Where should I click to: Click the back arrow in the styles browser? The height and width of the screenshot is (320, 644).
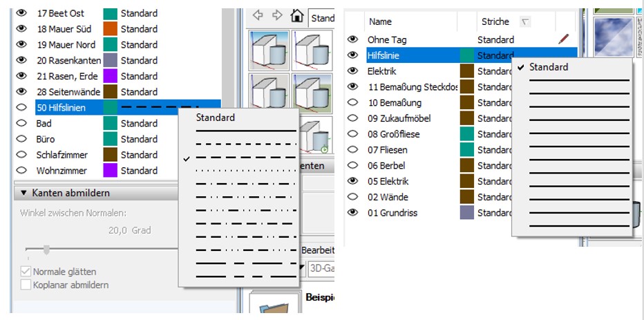pyautogui.click(x=258, y=16)
